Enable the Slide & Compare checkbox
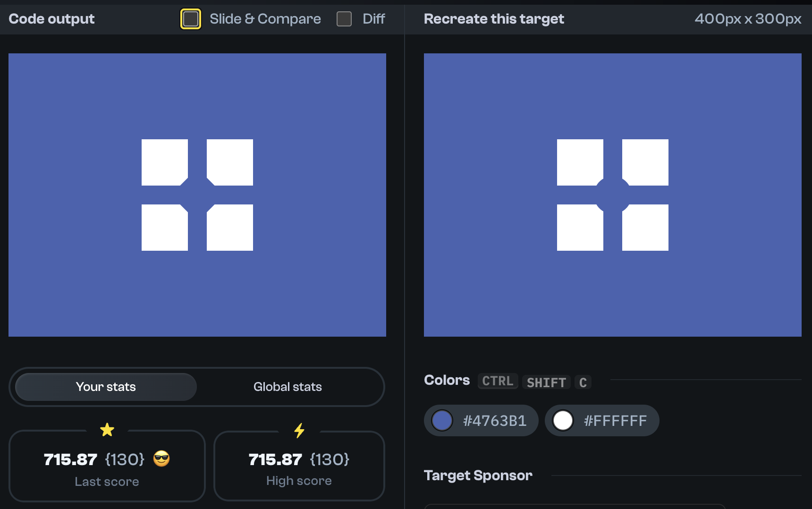The width and height of the screenshot is (812, 509). click(x=190, y=19)
